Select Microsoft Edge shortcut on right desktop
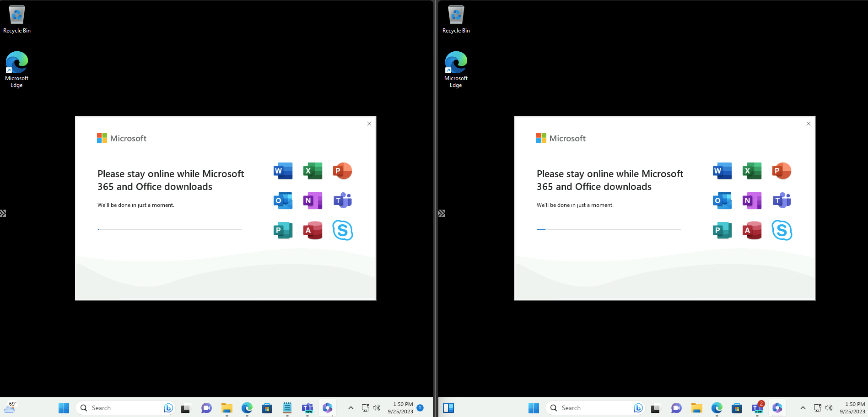The height and width of the screenshot is (417, 868). pos(456,69)
